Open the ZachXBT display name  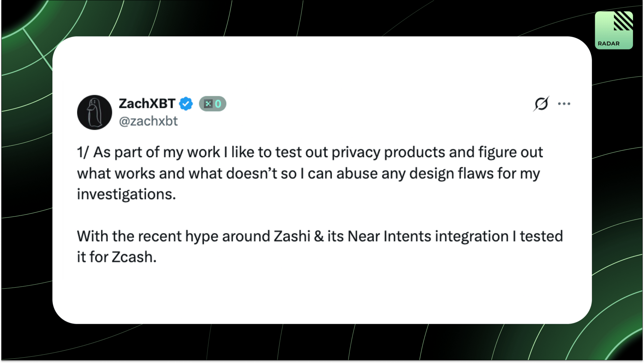coord(147,104)
